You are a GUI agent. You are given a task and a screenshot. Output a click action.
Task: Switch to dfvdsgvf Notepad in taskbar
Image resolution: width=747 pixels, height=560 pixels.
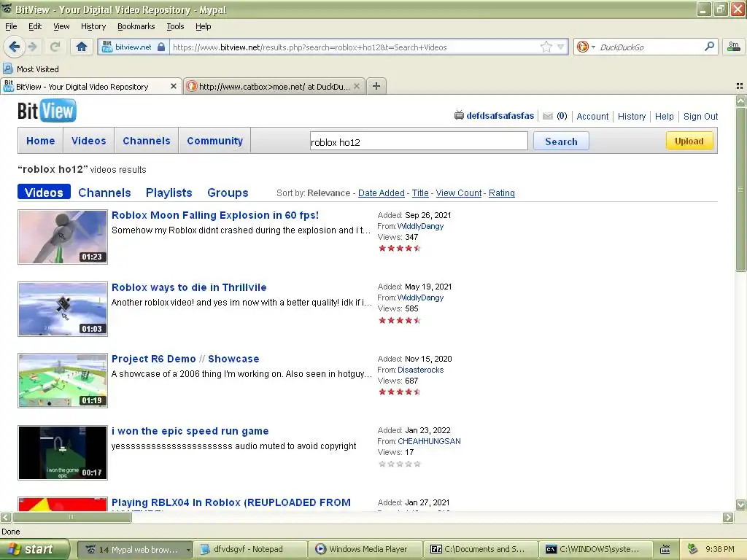coord(250,549)
